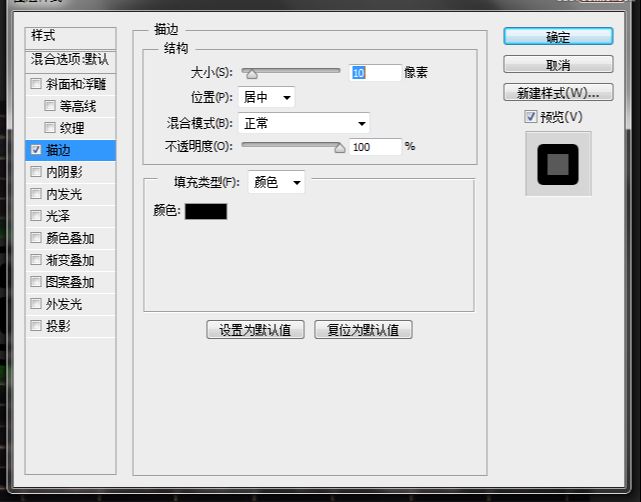The image size is (641, 502).
Task: Click the 取消 button
Action: 558,65
